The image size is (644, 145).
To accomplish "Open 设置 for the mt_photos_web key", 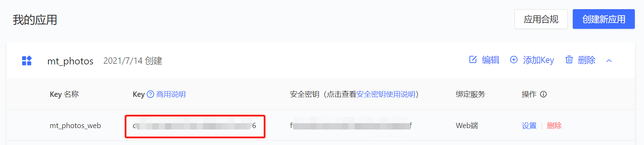I will (529, 126).
